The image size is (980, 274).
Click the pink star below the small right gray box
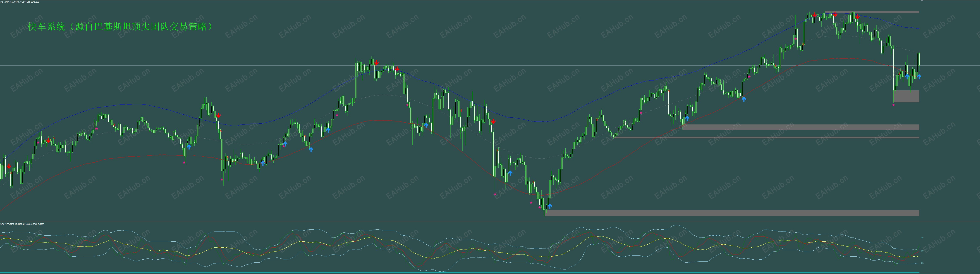(x=894, y=105)
